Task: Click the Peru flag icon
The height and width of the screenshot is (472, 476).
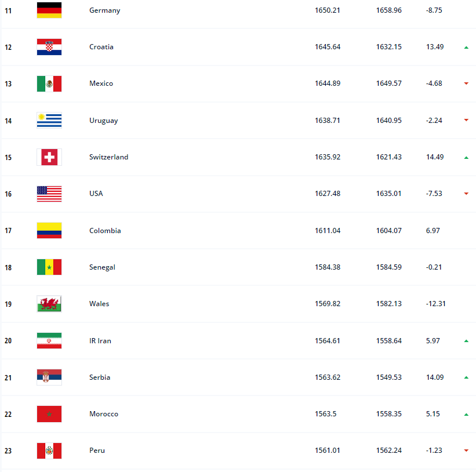Action: pos(49,451)
